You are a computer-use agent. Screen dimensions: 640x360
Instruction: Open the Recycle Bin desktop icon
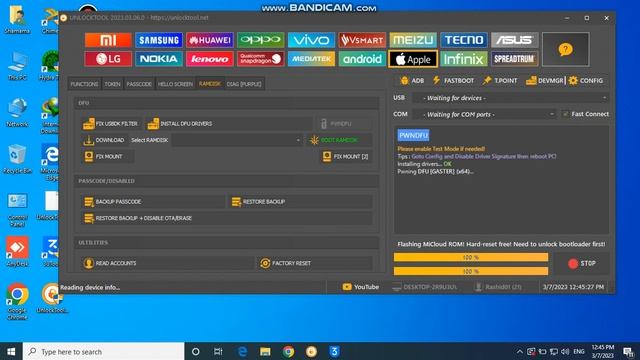click(17, 160)
